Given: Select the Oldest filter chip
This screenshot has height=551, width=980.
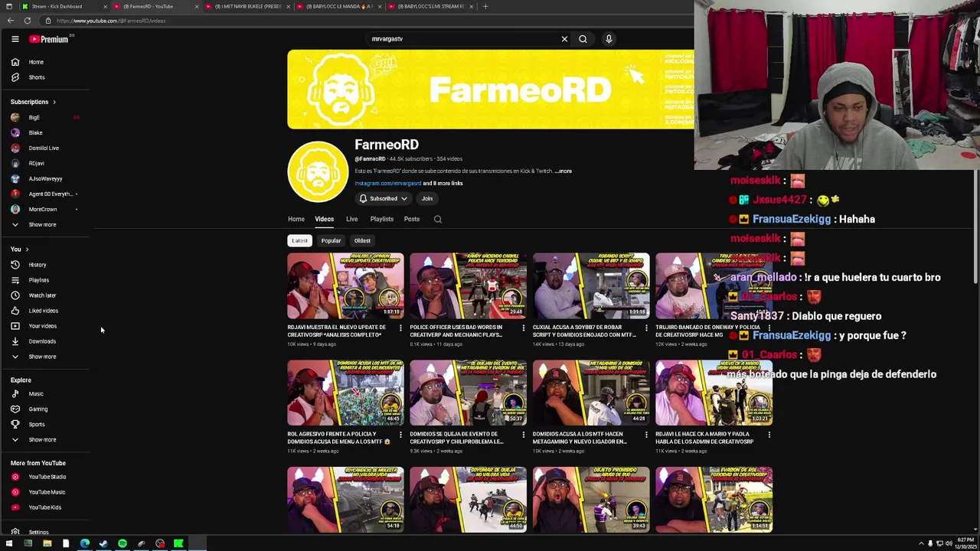Looking at the screenshot, I should tap(362, 240).
